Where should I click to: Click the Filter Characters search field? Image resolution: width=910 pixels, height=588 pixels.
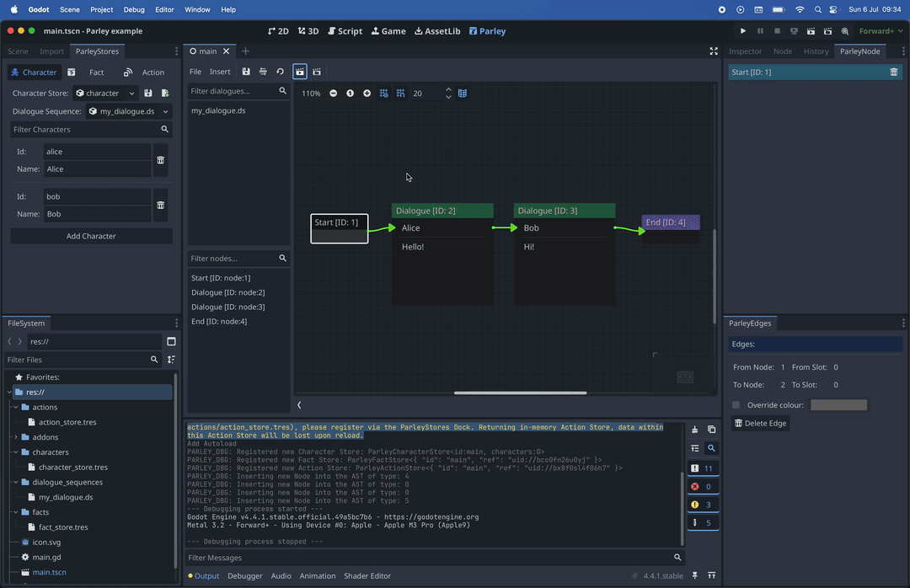[x=86, y=130]
